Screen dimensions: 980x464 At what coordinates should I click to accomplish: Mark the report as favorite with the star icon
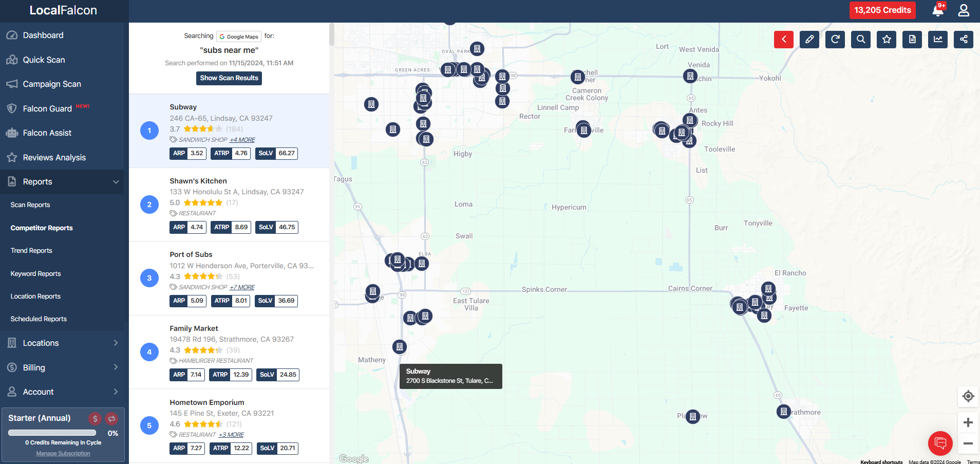click(x=887, y=40)
